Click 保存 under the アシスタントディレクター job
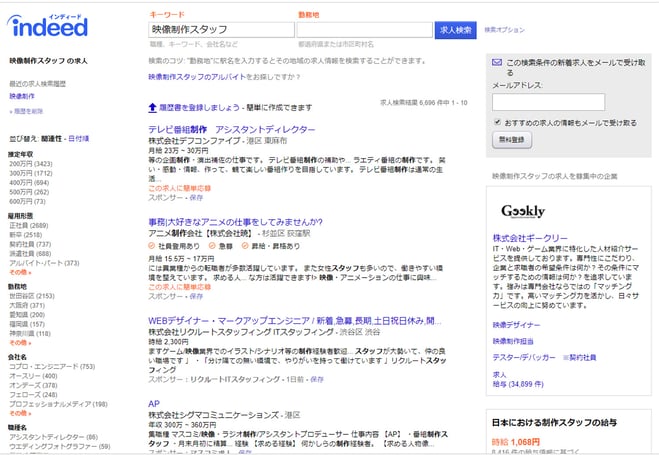This screenshot has width=659, height=455. 196,197
